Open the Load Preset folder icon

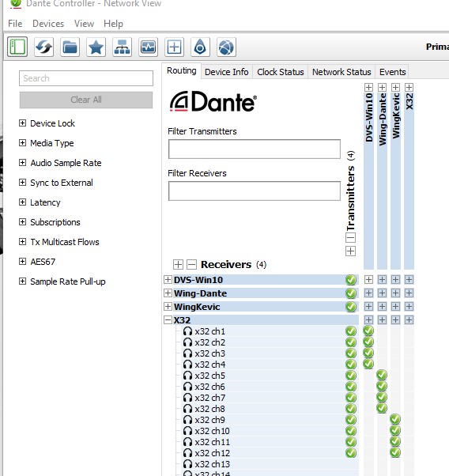(x=70, y=47)
